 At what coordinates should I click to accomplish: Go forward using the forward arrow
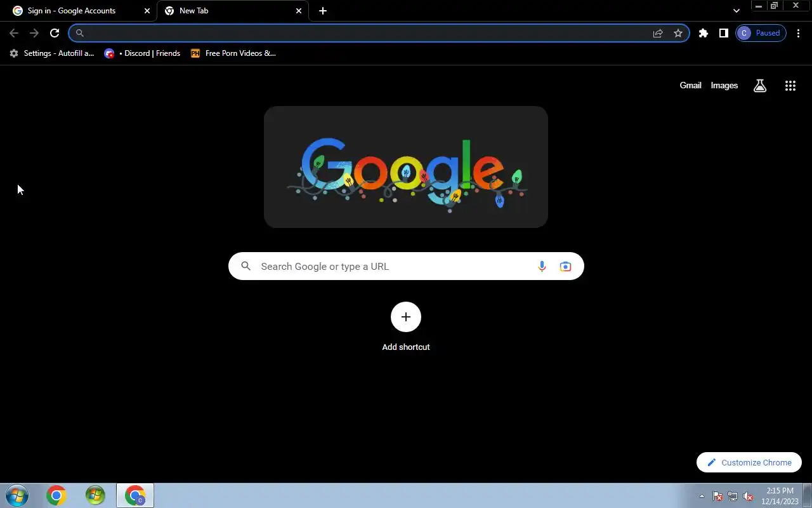click(34, 33)
